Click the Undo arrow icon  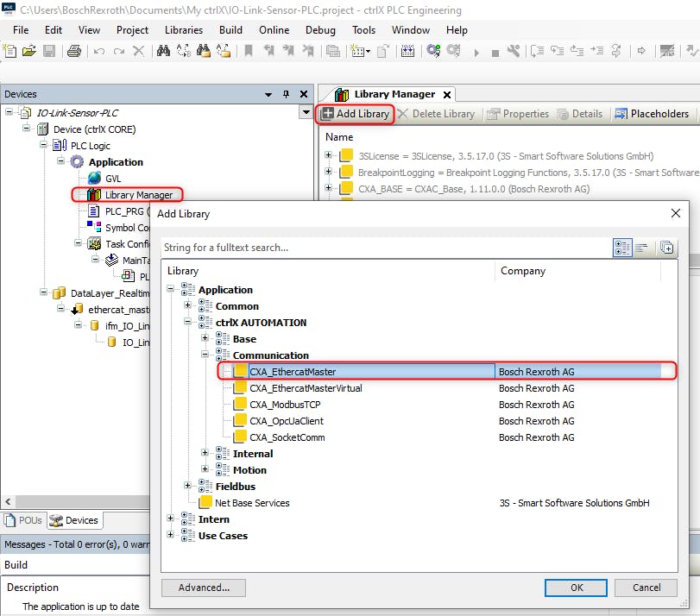click(99, 52)
